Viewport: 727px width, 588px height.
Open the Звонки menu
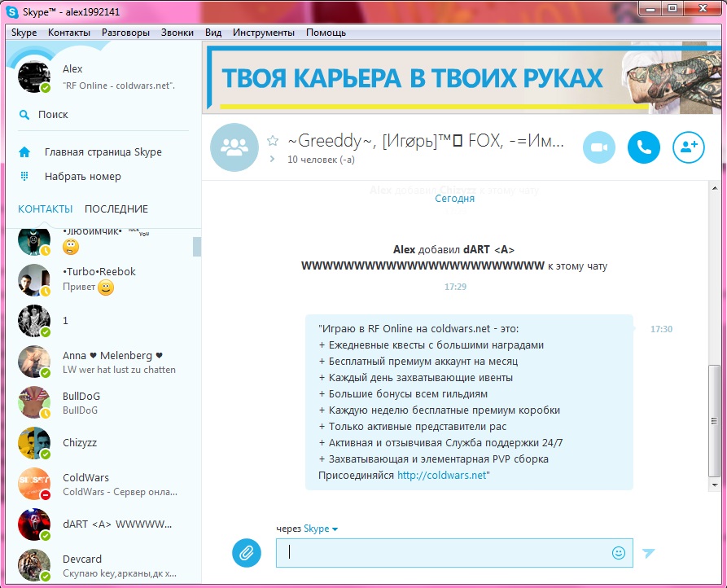pyautogui.click(x=177, y=33)
